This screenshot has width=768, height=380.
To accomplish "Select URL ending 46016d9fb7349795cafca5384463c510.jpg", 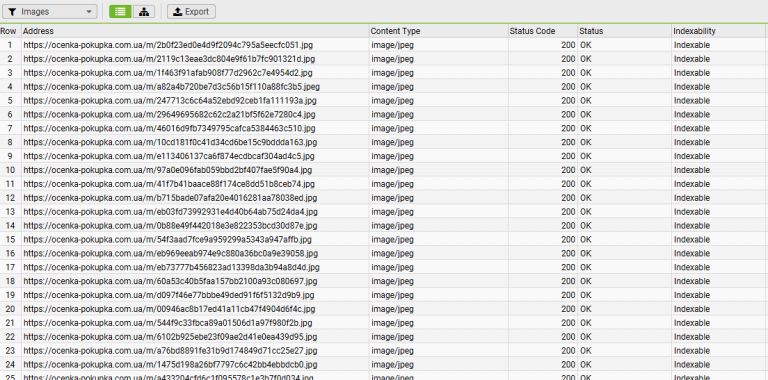I will [169, 128].
